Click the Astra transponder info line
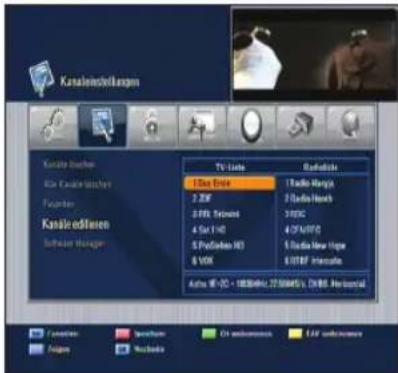The width and height of the screenshot is (398, 373). (x=276, y=284)
